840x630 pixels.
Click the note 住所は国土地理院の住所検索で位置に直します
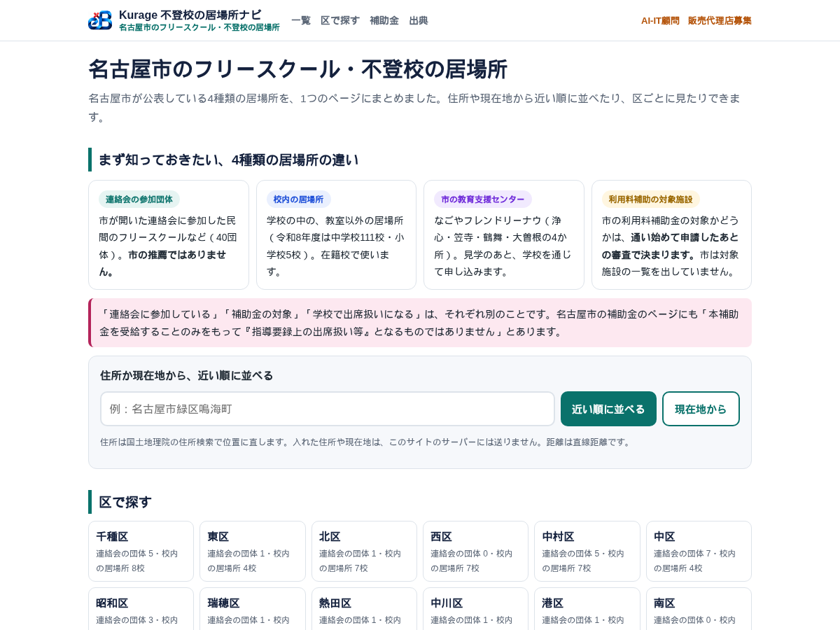tap(365, 442)
